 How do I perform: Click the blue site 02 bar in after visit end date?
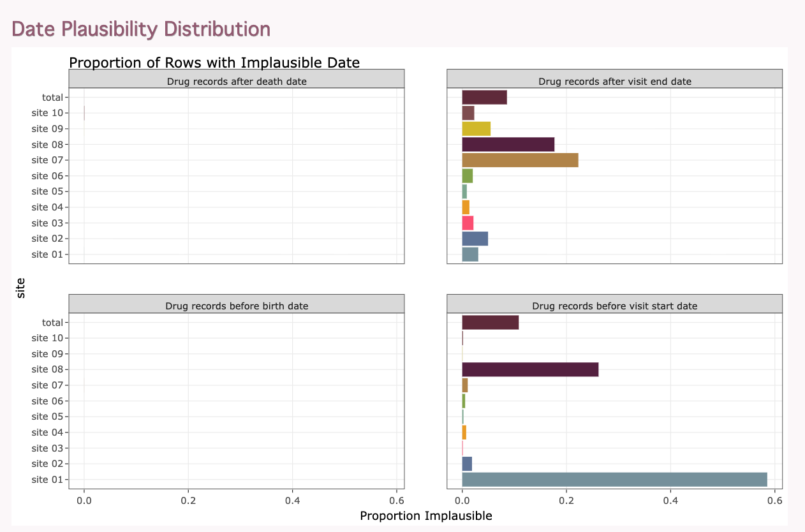click(x=475, y=239)
